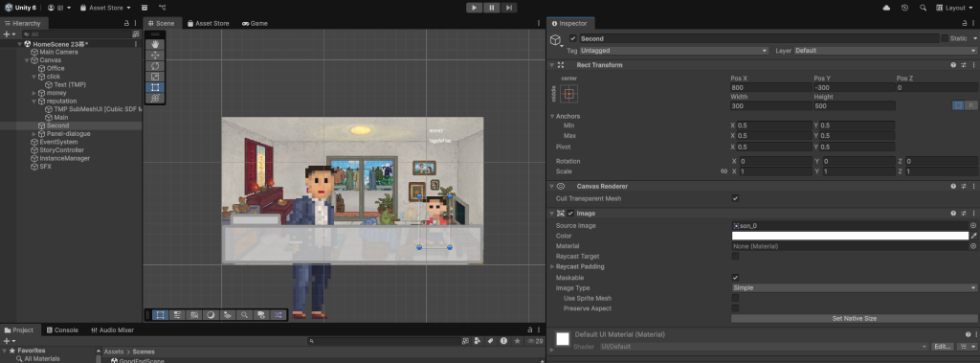Click the shader Edit button
The image size is (980, 363).
942,346
